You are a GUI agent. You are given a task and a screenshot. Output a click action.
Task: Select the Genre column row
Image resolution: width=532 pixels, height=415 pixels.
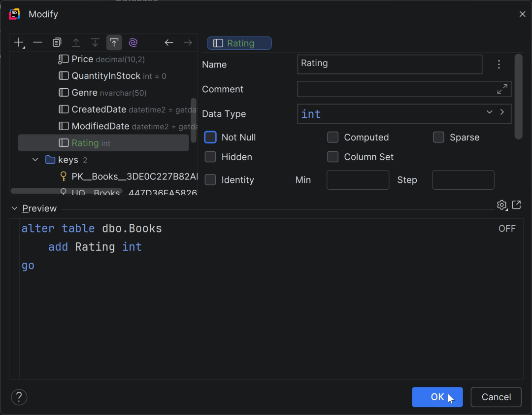103,92
